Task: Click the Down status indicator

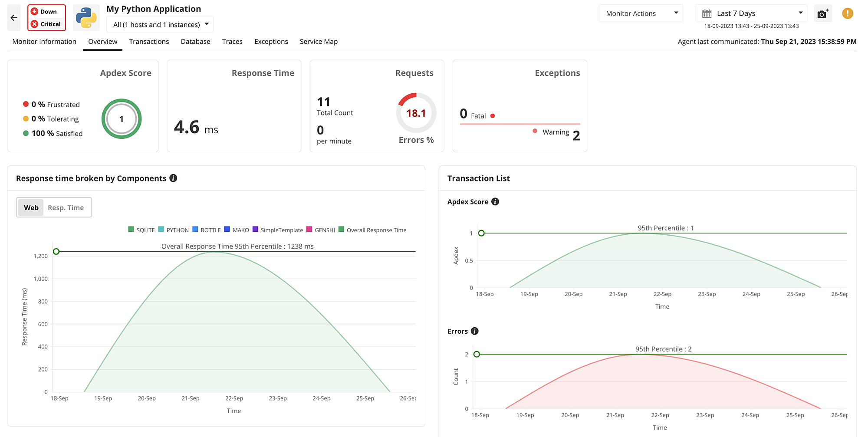Action: point(46,11)
